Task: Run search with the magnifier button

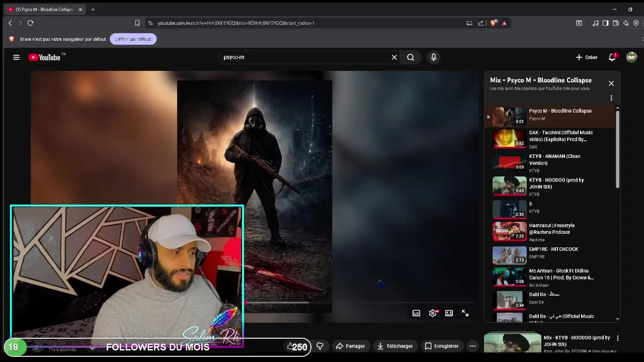Action: point(411,57)
